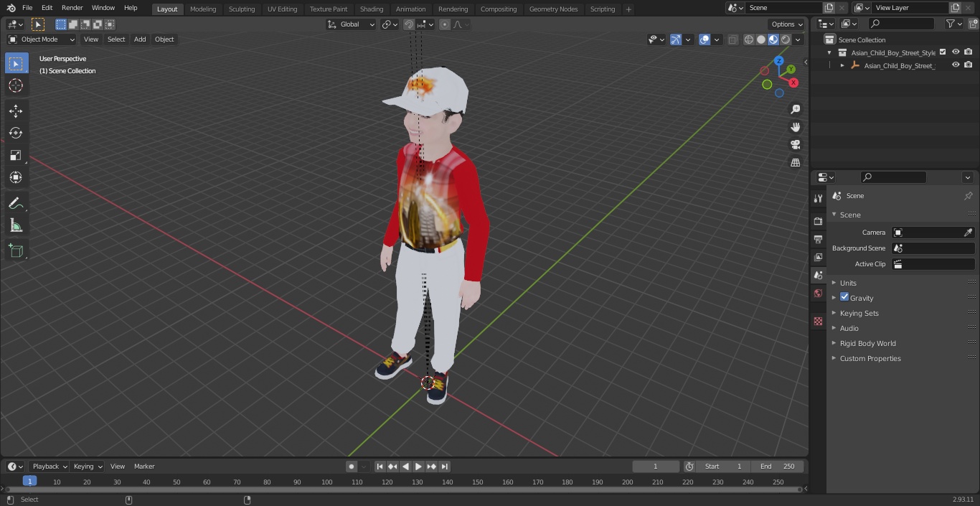Viewport: 980px width, 506px height.
Task: Open the Texture properties tab
Action: click(818, 321)
